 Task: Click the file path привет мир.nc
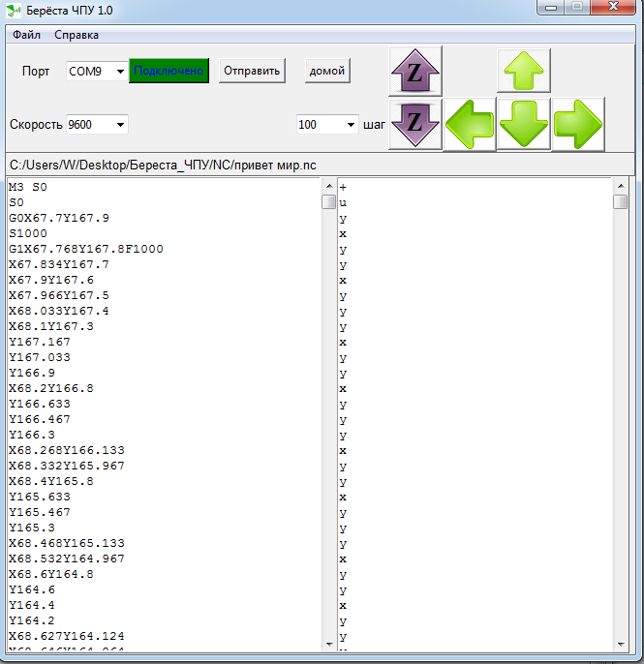click(163, 166)
